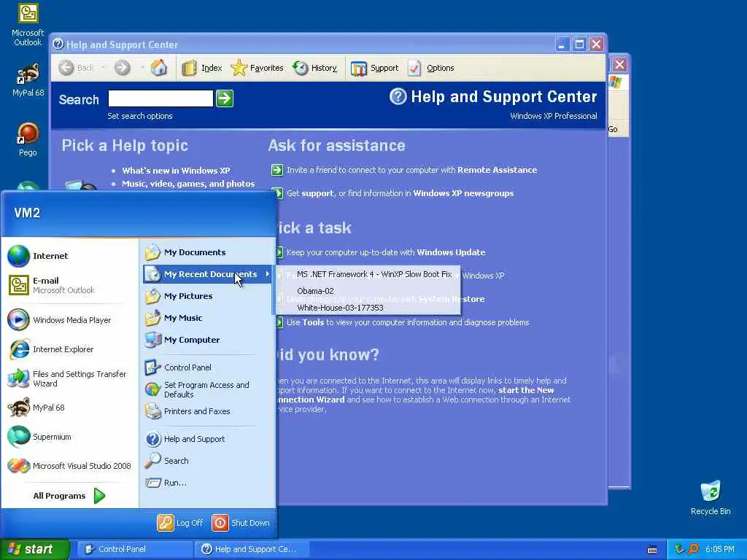Open Windows Update task link
The height and width of the screenshot is (560, 747).
tap(386, 252)
